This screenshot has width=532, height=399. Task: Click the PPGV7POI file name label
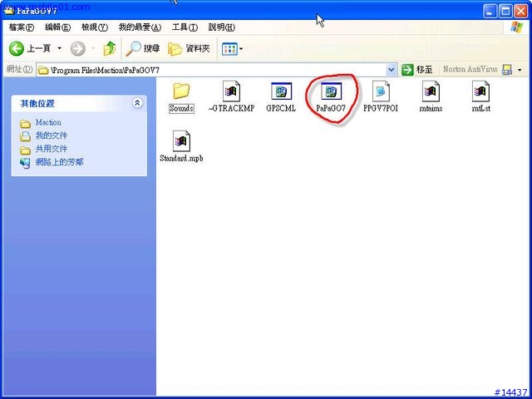click(x=381, y=109)
